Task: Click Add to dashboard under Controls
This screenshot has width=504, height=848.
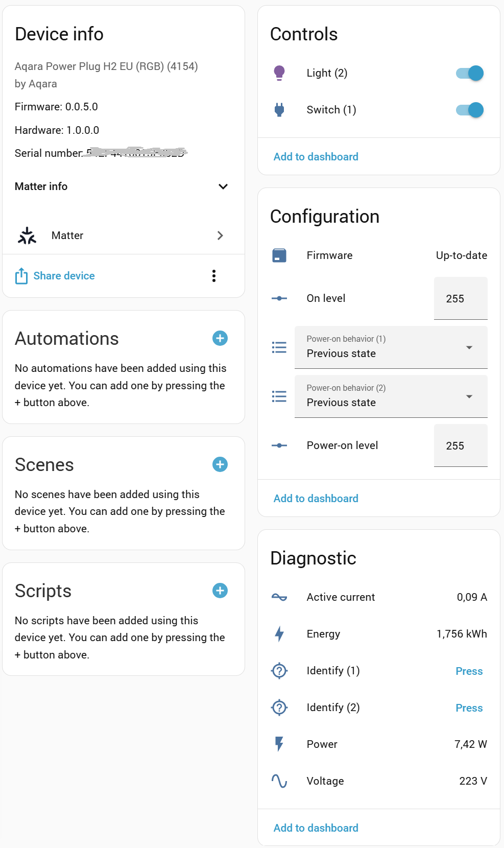Action: tap(316, 157)
